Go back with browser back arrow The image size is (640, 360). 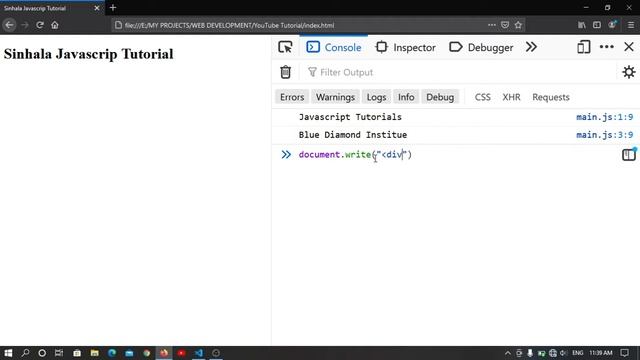(9, 25)
